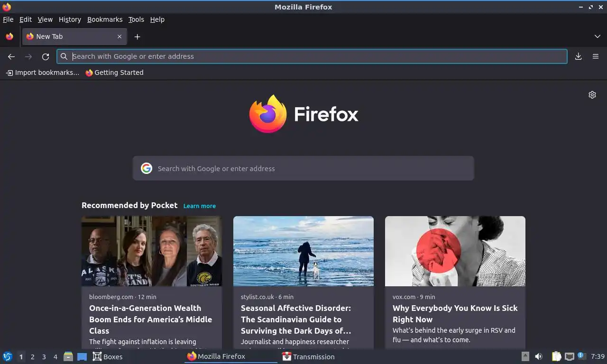Open the system start menu in taskbar
Screen dimensions: 607x364
pos(8,356)
